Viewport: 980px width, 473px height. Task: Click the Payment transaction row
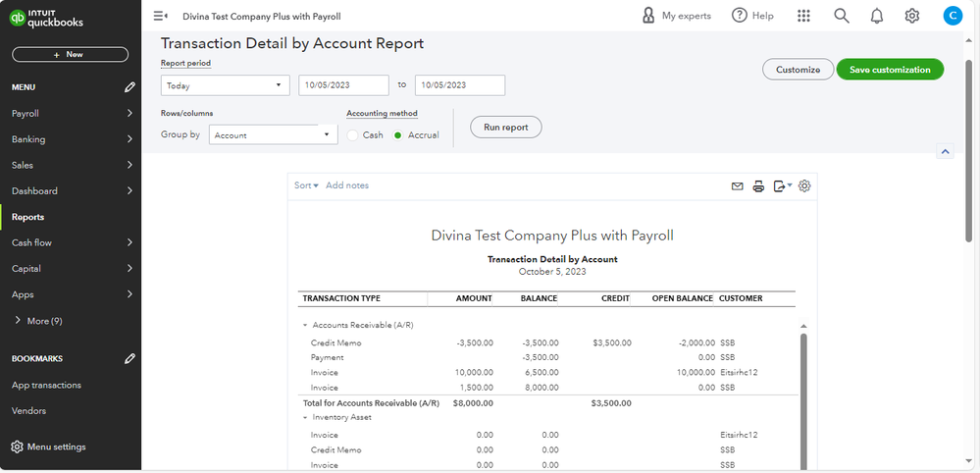point(548,357)
